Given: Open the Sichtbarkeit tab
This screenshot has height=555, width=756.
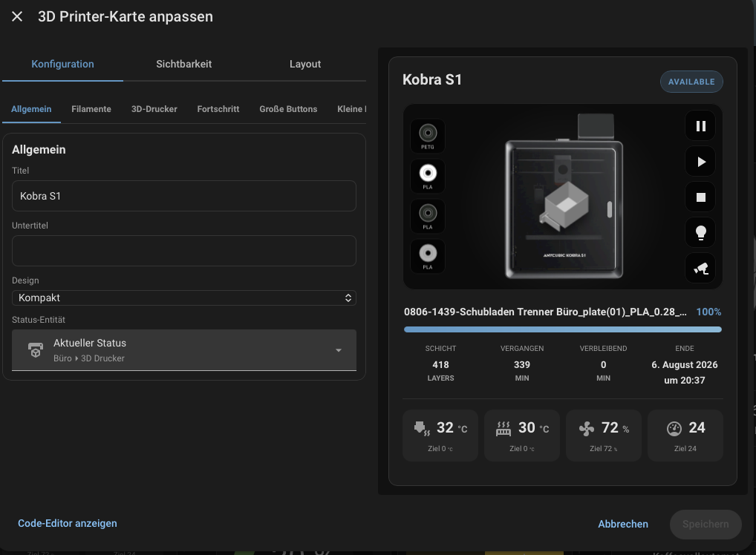Looking at the screenshot, I should pyautogui.click(x=183, y=64).
